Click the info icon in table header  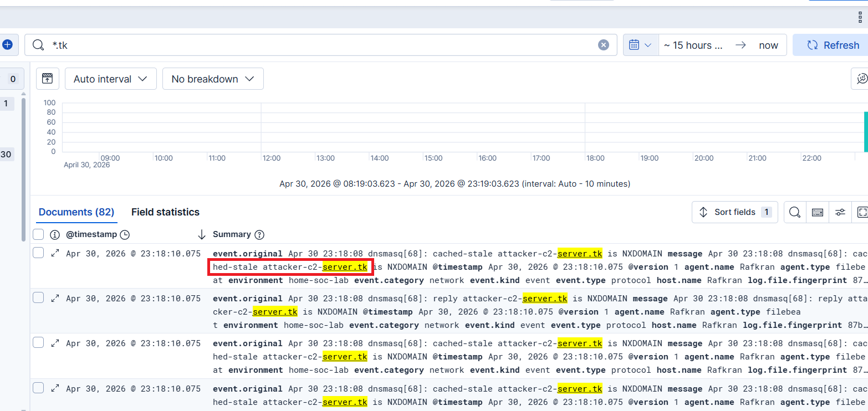click(54, 235)
